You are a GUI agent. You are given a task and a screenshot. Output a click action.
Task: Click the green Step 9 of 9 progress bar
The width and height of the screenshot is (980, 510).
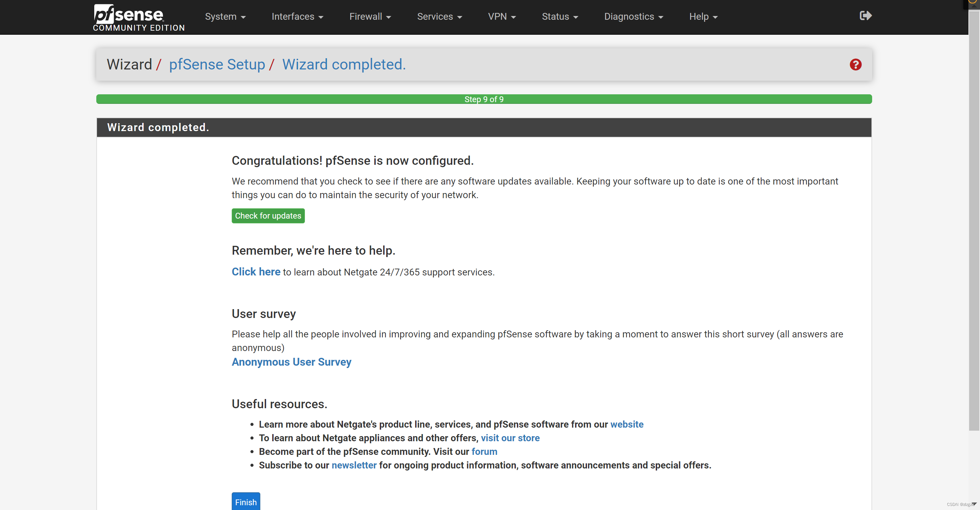click(484, 99)
